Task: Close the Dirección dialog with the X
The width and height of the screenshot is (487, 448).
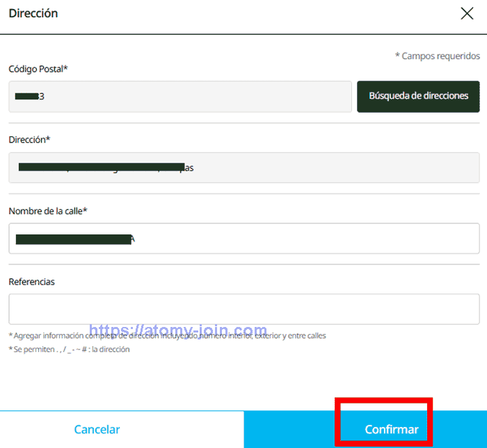Action: (x=467, y=13)
